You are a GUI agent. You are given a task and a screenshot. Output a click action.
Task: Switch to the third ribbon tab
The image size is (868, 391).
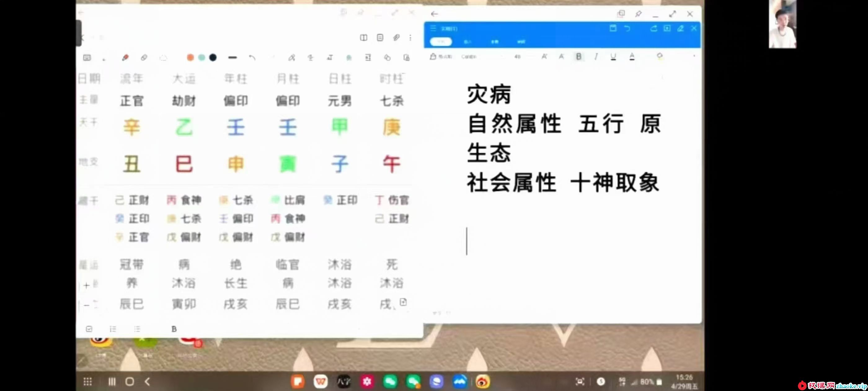(494, 42)
